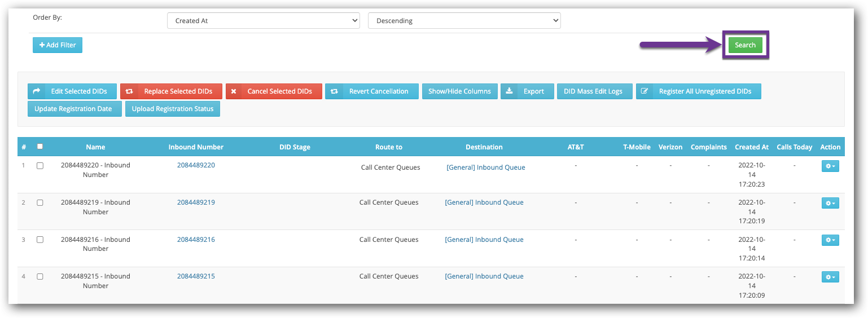Click Show/Hide Columns button
This screenshot has height=318, width=868.
pos(460,91)
